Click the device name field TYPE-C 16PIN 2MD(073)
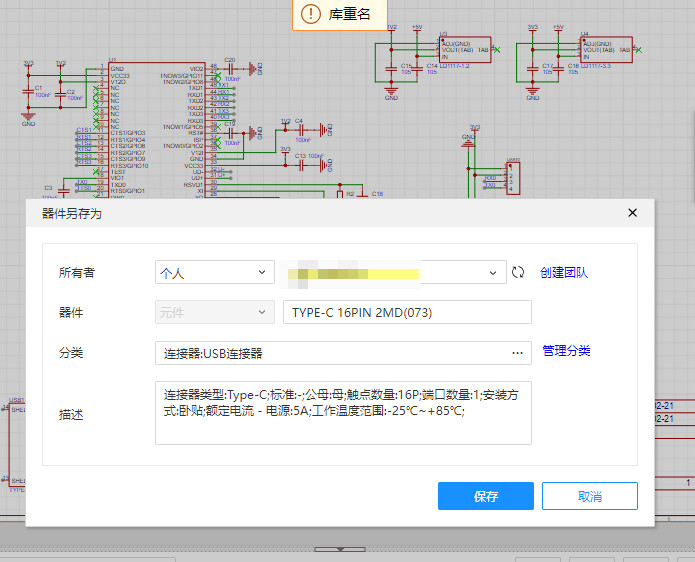Screen dimensions: 695x562 click(407, 313)
